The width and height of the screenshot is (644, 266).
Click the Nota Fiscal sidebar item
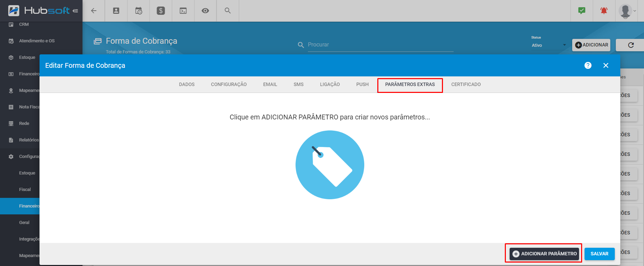(x=29, y=107)
